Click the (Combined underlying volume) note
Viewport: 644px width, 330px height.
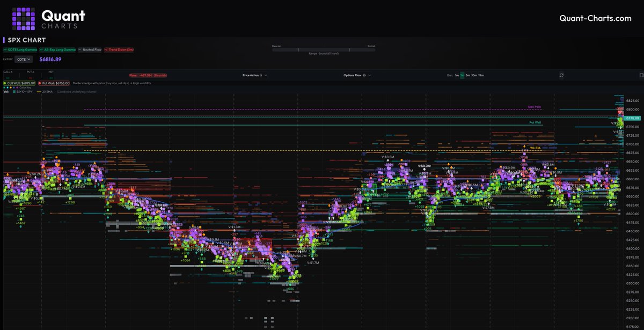[x=76, y=92]
